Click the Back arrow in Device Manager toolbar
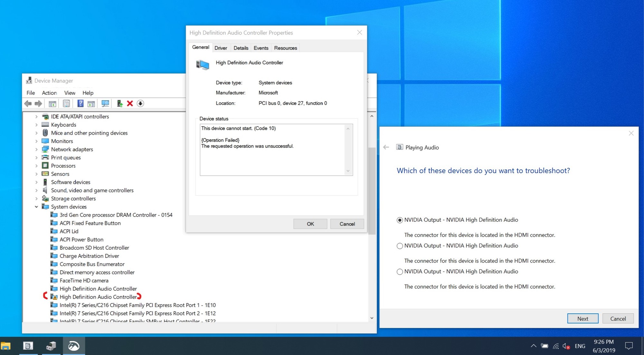 click(x=28, y=103)
